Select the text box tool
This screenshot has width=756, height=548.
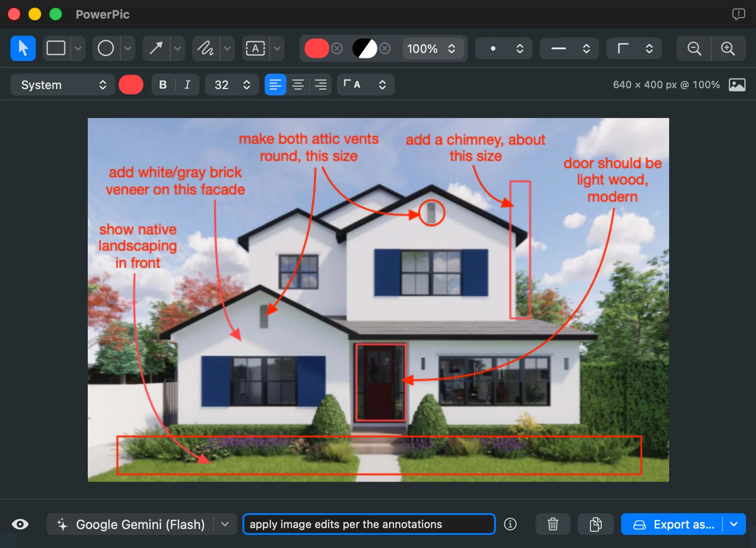[256, 48]
